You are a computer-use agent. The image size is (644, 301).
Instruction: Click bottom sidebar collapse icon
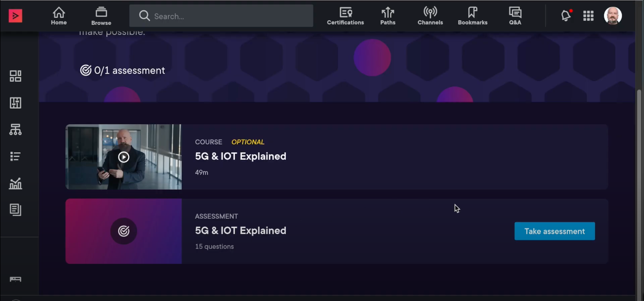pyautogui.click(x=15, y=279)
